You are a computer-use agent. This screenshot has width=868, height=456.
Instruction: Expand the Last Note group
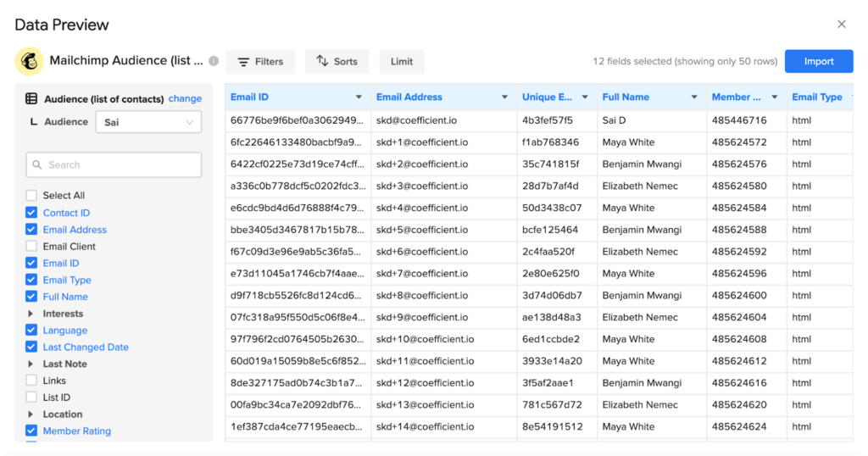31,364
